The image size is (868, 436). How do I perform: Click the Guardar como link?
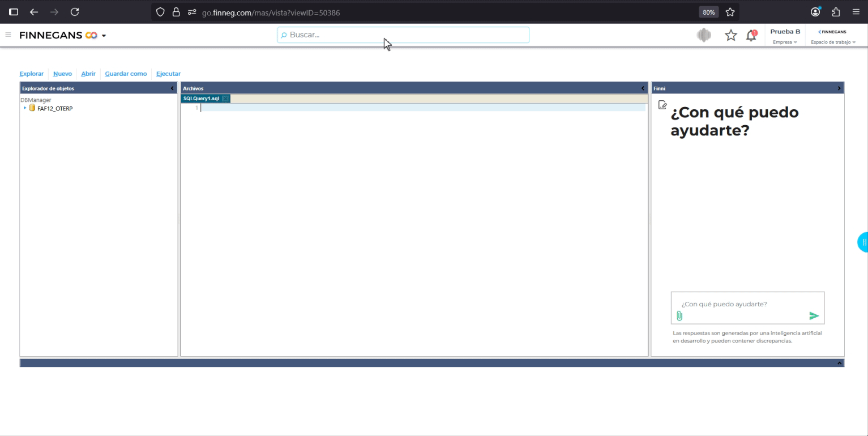coord(126,74)
